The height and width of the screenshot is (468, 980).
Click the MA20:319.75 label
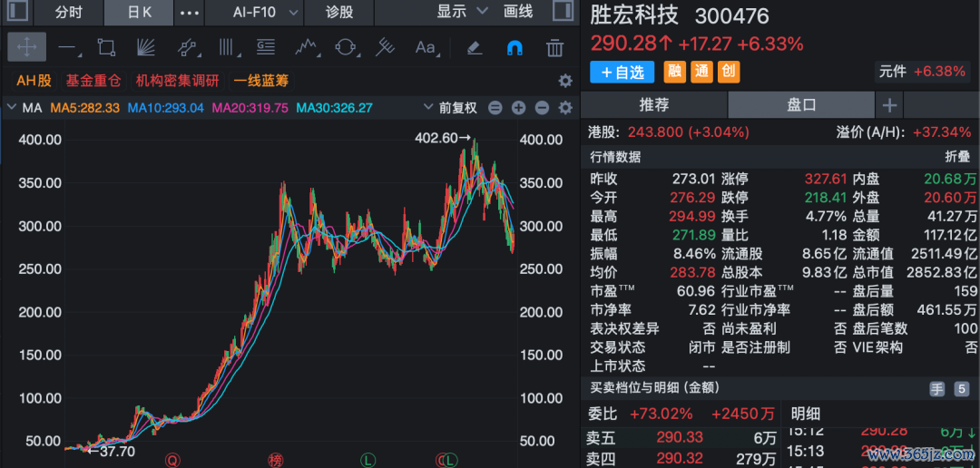coord(250,107)
